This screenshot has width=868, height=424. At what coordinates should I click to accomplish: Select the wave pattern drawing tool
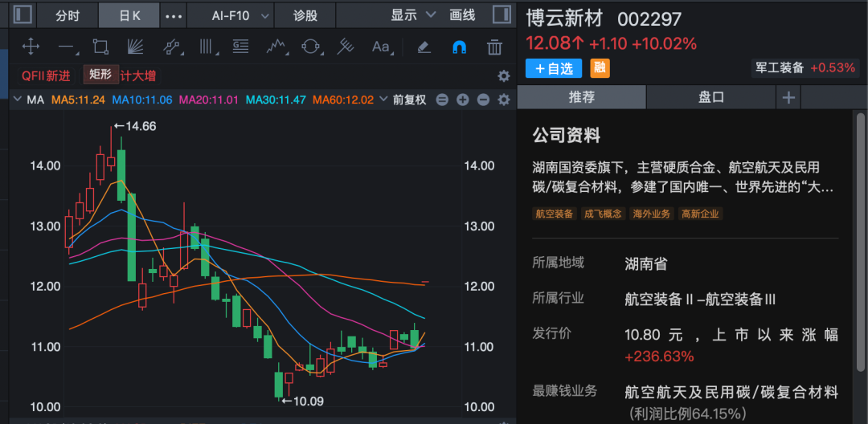tap(276, 47)
